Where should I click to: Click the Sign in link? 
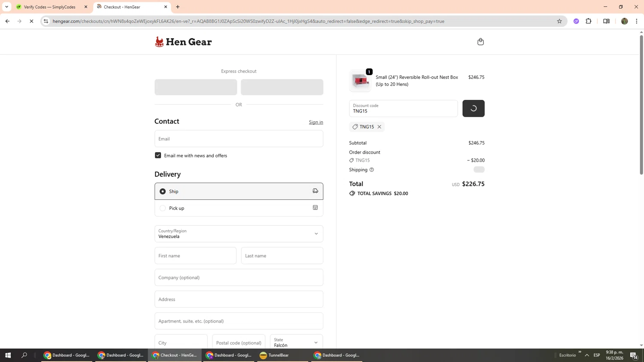[x=316, y=122]
